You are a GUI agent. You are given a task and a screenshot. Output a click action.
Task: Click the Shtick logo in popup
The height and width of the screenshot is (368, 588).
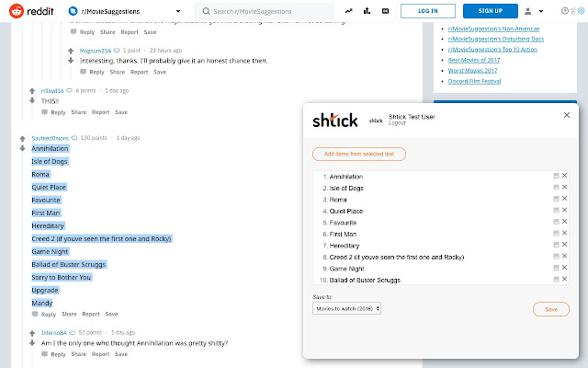(x=335, y=121)
